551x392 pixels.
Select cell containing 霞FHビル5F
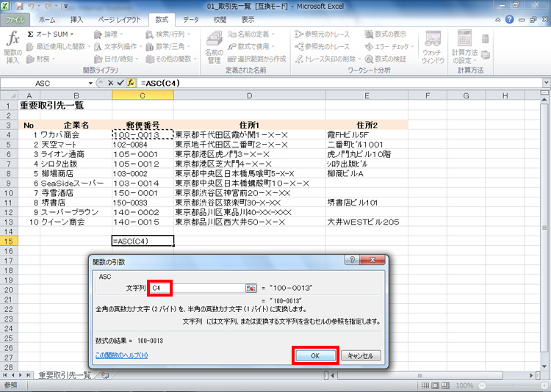point(367,135)
